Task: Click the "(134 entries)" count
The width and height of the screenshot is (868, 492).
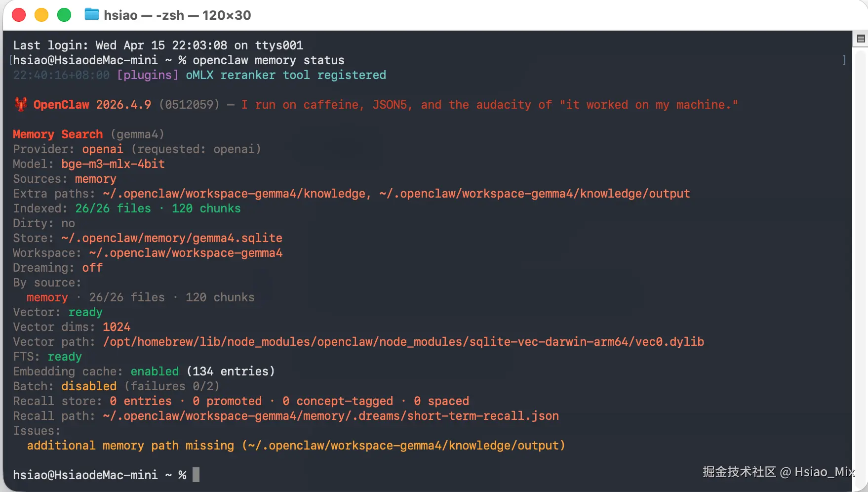Action: [x=231, y=371]
